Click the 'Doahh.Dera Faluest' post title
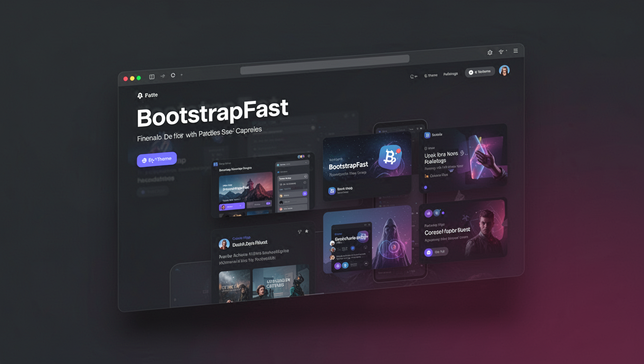This screenshot has height=364, width=644. click(x=250, y=244)
